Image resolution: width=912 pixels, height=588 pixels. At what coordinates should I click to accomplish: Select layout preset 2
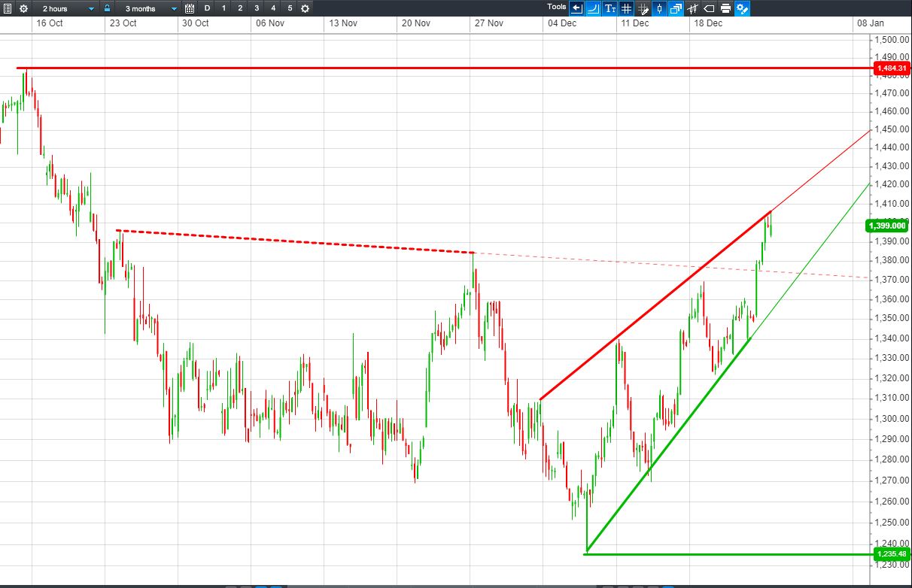click(240, 8)
